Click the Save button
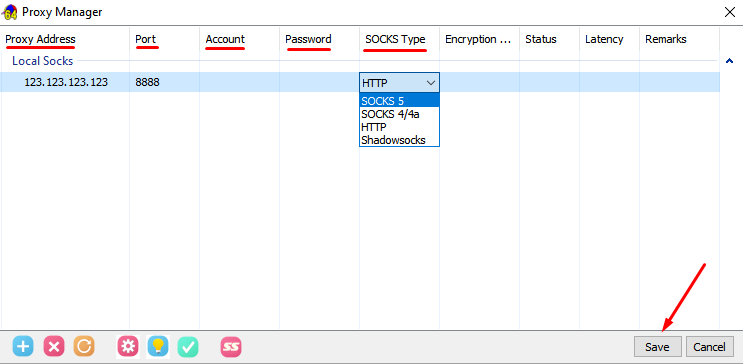 657,346
